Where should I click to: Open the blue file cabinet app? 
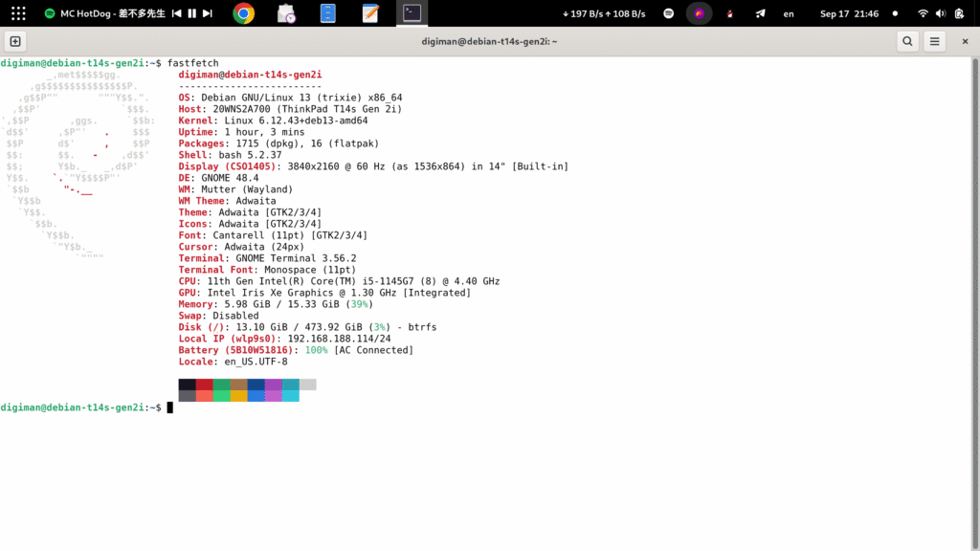click(328, 13)
